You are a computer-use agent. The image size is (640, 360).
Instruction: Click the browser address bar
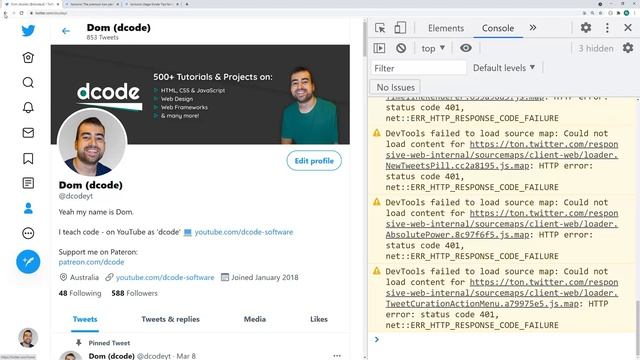tap(302, 13)
